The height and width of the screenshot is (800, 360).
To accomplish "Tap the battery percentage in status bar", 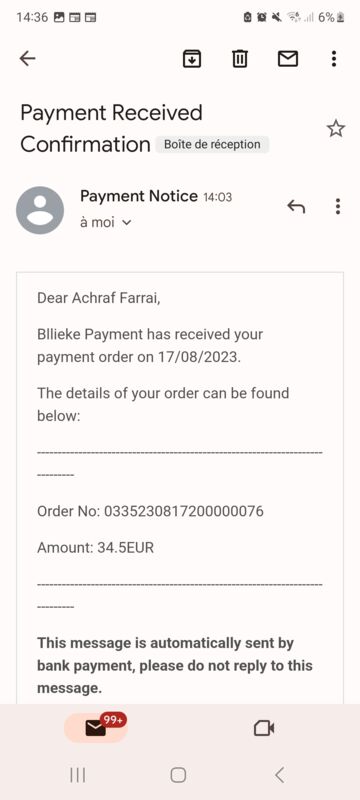I will tap(327, 17).
